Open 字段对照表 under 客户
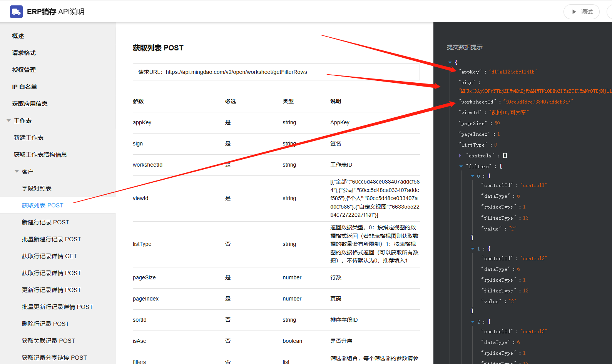 coord(37,189)
